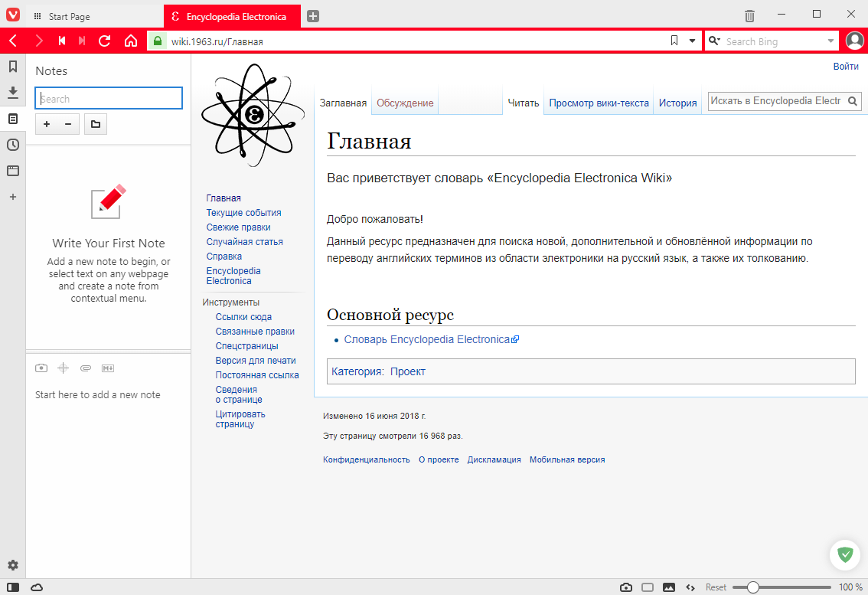
Task: Open search engine selector magnifier dropdown
Action: [714, 41]
